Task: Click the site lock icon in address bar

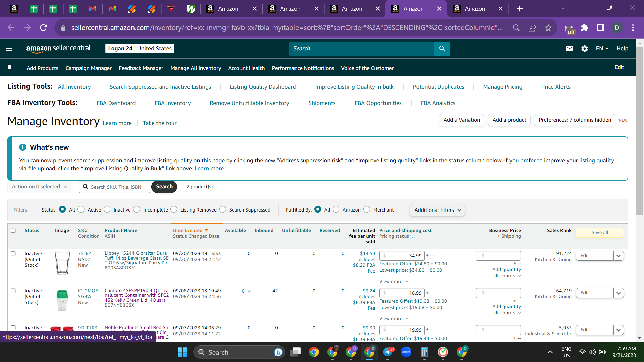Action: click(63, 28)
